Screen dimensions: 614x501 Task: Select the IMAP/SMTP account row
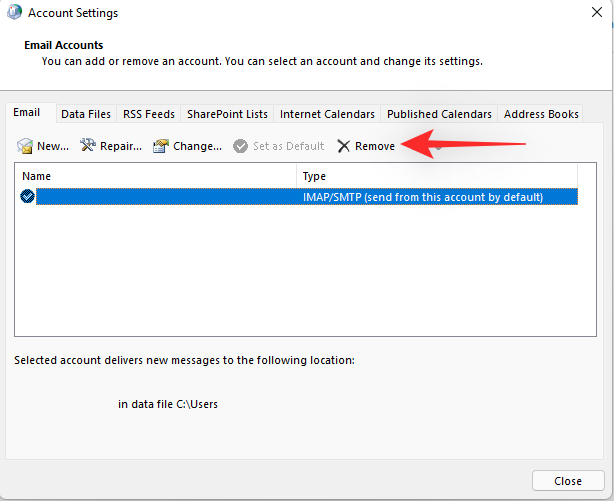pyautogui.click(x=300, y=197)
